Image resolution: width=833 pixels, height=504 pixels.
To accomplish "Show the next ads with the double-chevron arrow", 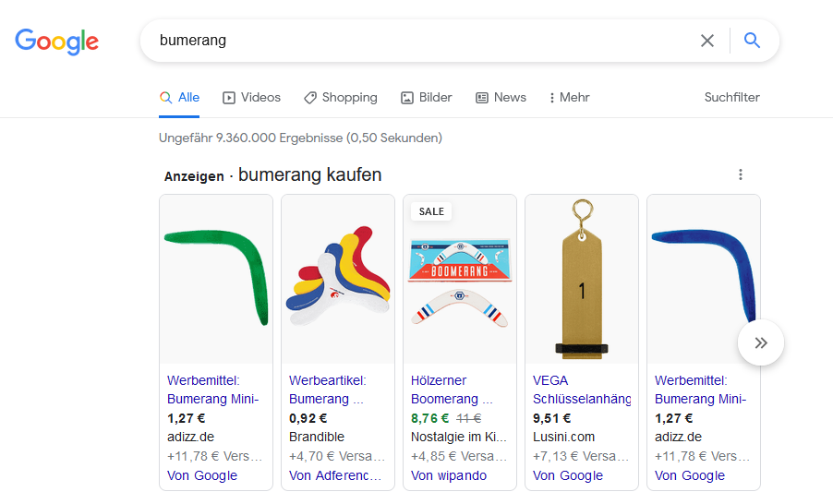I will click(761, 342).
